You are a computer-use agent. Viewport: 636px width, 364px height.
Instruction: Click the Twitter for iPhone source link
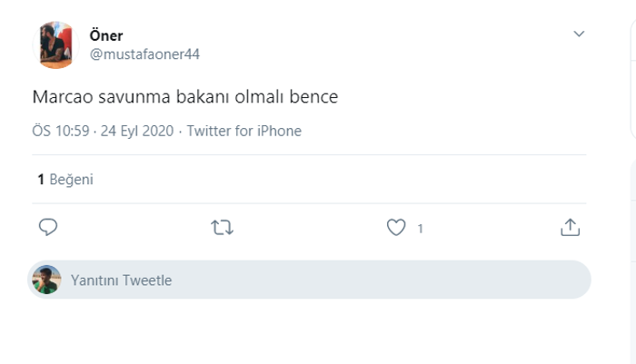(243, 131)
